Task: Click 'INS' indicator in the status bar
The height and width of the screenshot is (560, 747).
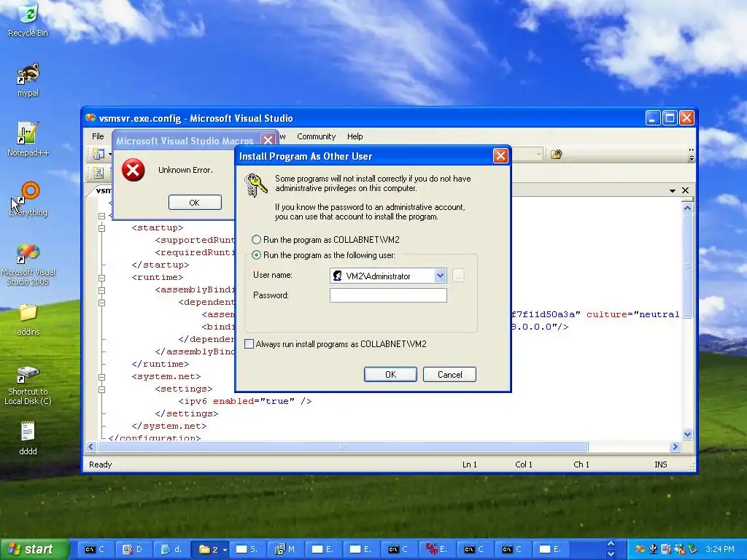Action: [x=661, y=464]
